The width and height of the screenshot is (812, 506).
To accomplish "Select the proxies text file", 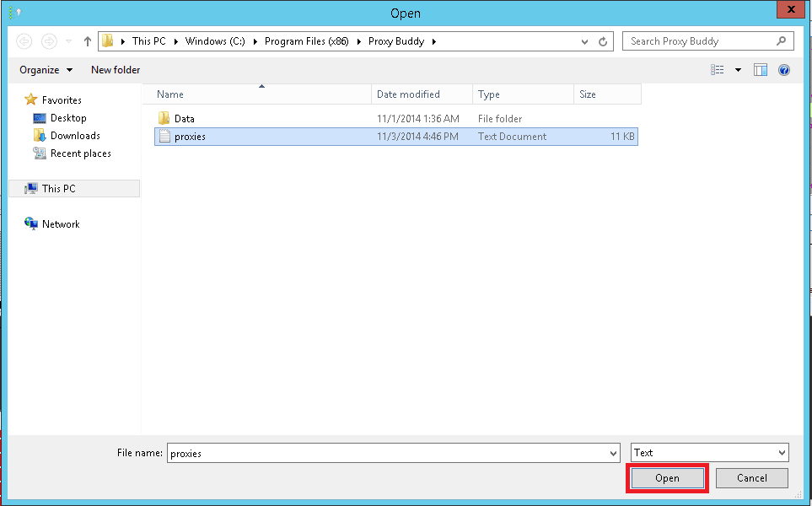I will pos(396,137).
